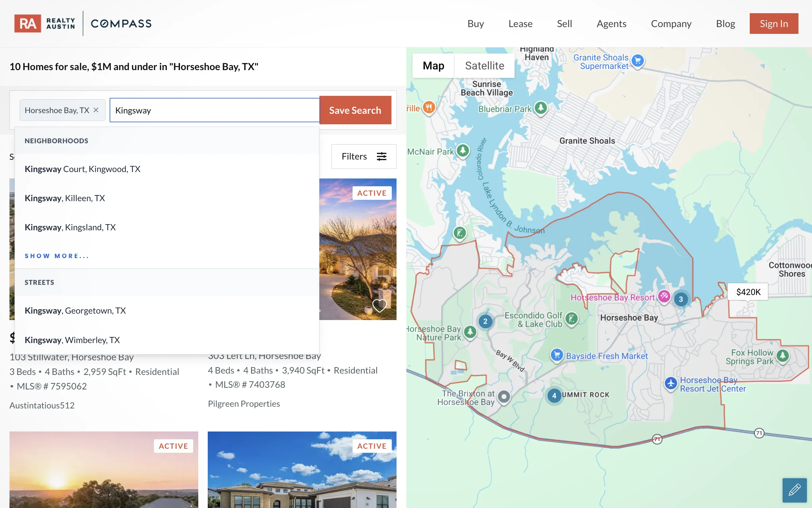Click the Kingsway search input field

tap(215, 110)
